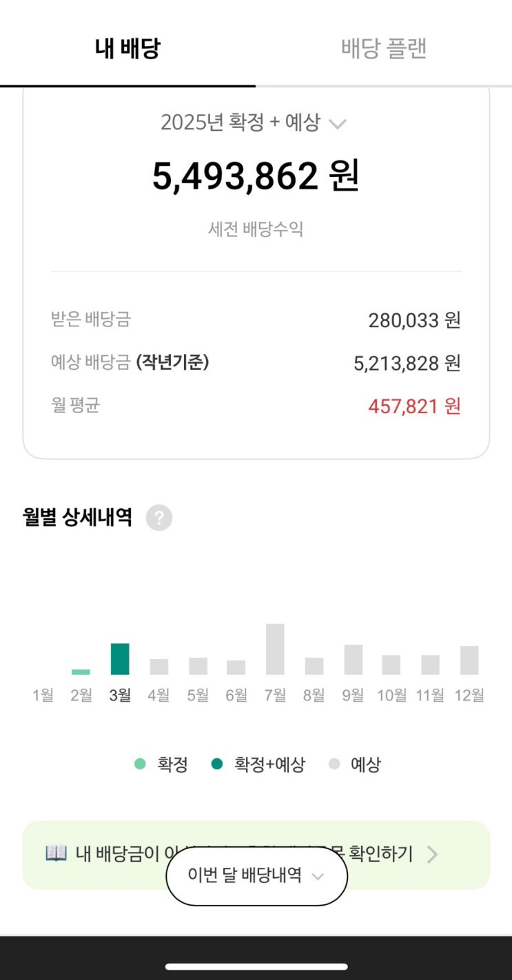Open the 이번 달 배당내역 dropdown
The image size is (512, 980).
tap(256, 876)
